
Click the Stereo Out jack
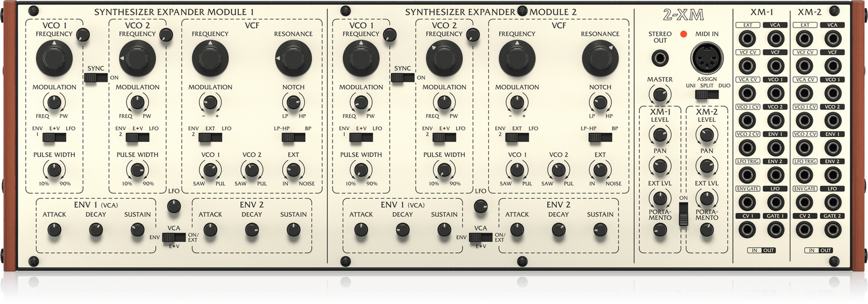(x=660, y=57)
